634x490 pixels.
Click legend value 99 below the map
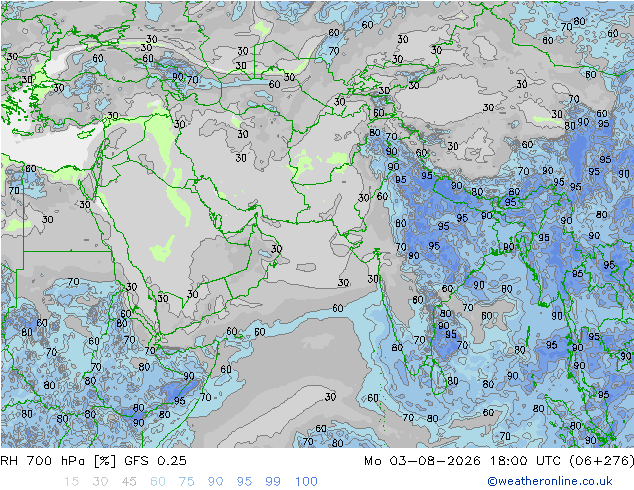pos(273,482)
